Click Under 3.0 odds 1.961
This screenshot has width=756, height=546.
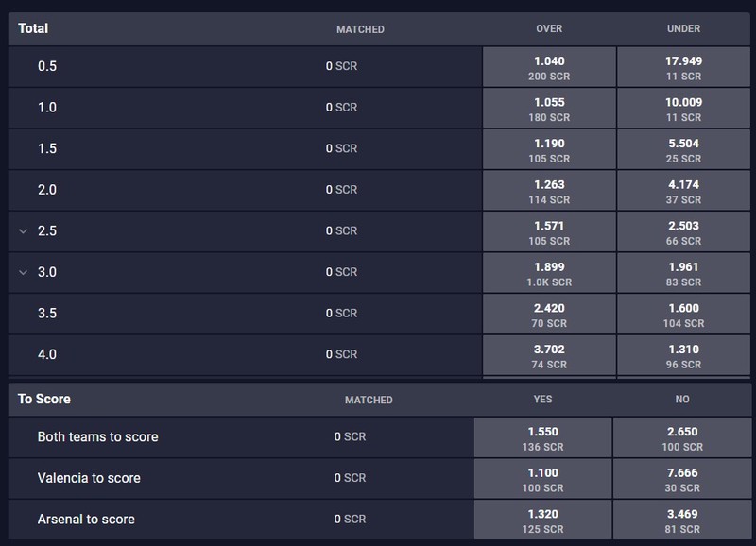coord(683,273)
